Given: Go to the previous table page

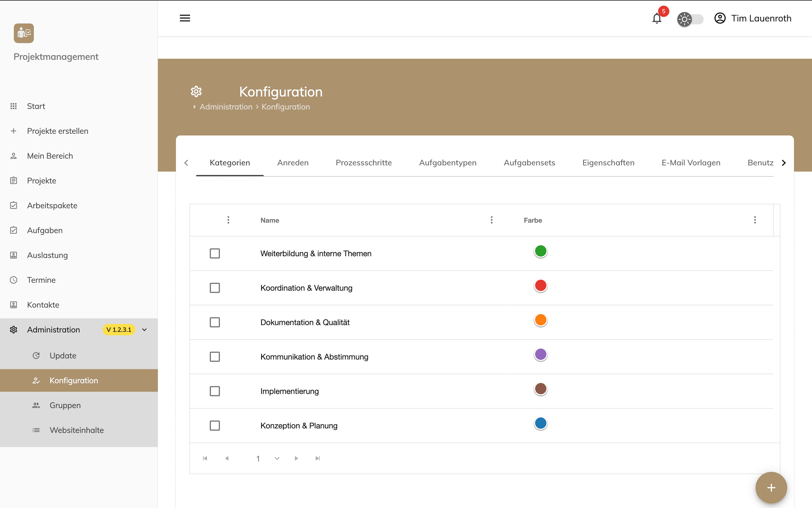Looking at the screenshot, I should 227,459.
